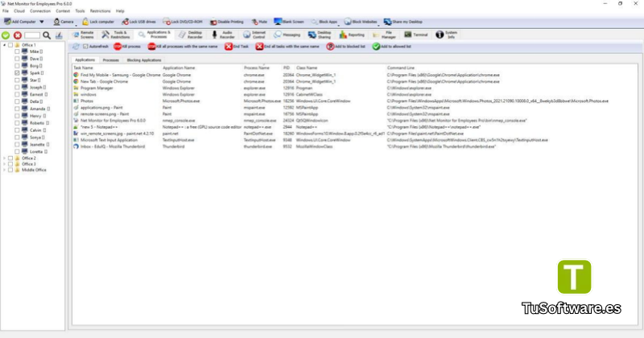
Task: Switch to the Blocking Applications tab
Action: (144, 60)
